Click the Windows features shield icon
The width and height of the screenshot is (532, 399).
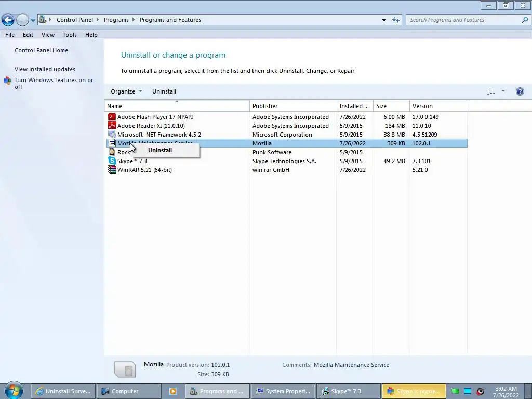(7, 81)
